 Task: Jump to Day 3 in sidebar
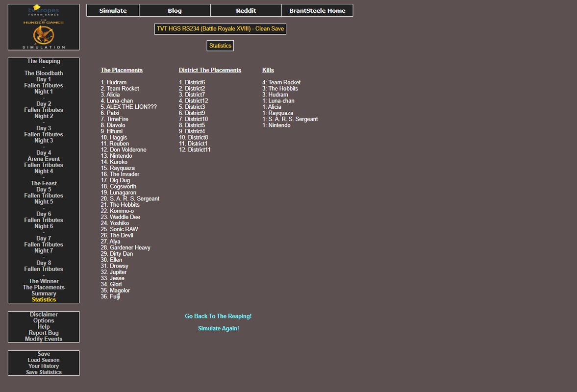pos(44,128)
